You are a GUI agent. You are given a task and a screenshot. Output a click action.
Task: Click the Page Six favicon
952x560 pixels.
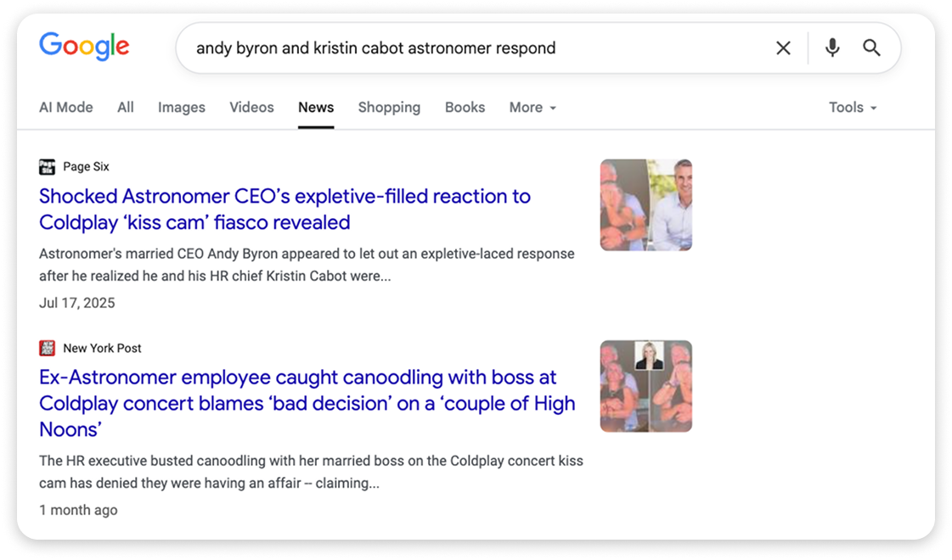click(x=47, y=165)
